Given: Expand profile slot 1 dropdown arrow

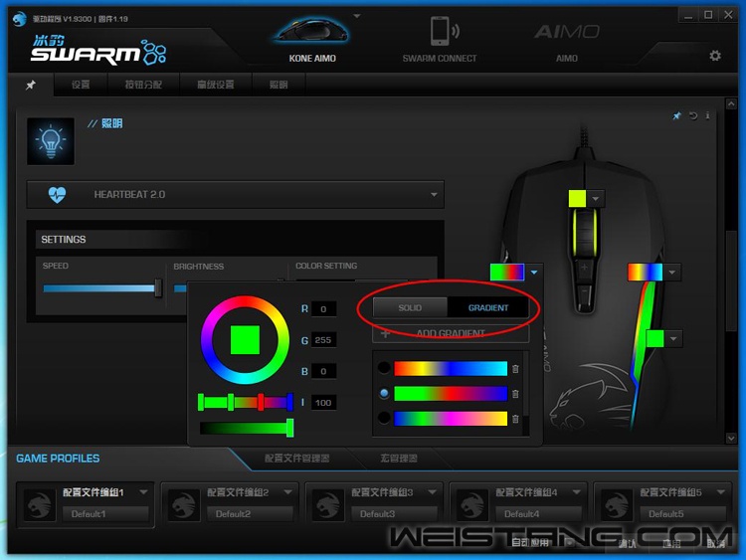Looking at the screenshot, I should click(143, 492).
